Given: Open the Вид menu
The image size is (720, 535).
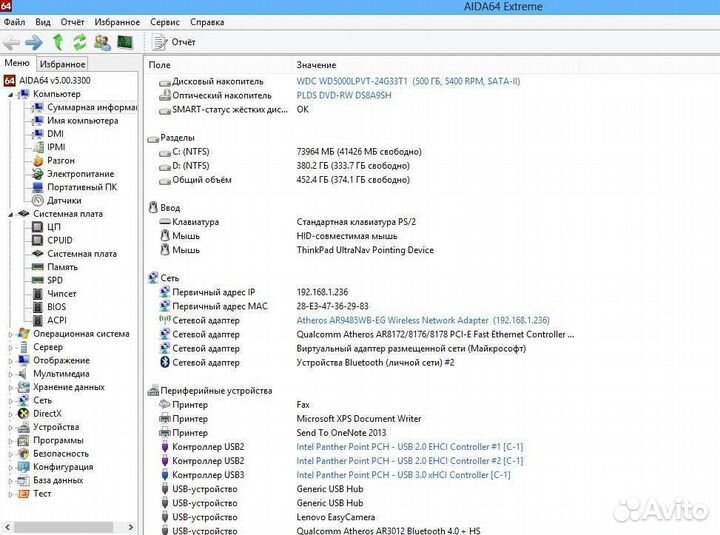Looking at the screenshot, I should click(43, 22).
